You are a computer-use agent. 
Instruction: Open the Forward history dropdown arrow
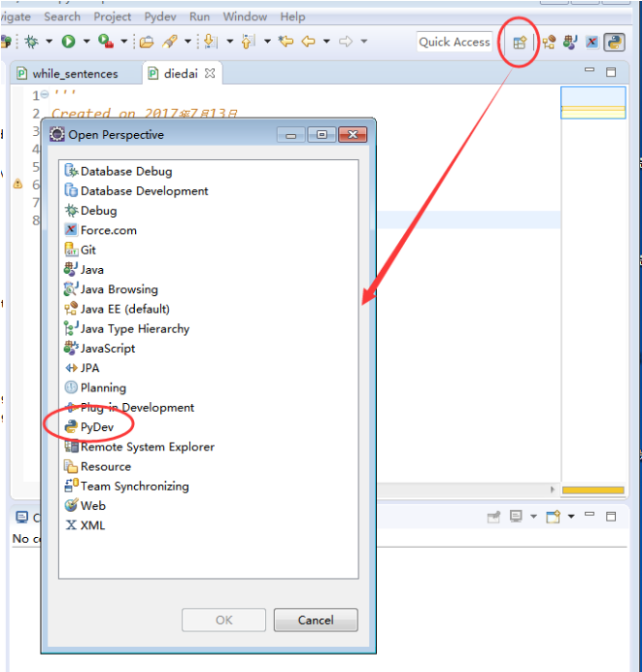(x=364, y=42)
